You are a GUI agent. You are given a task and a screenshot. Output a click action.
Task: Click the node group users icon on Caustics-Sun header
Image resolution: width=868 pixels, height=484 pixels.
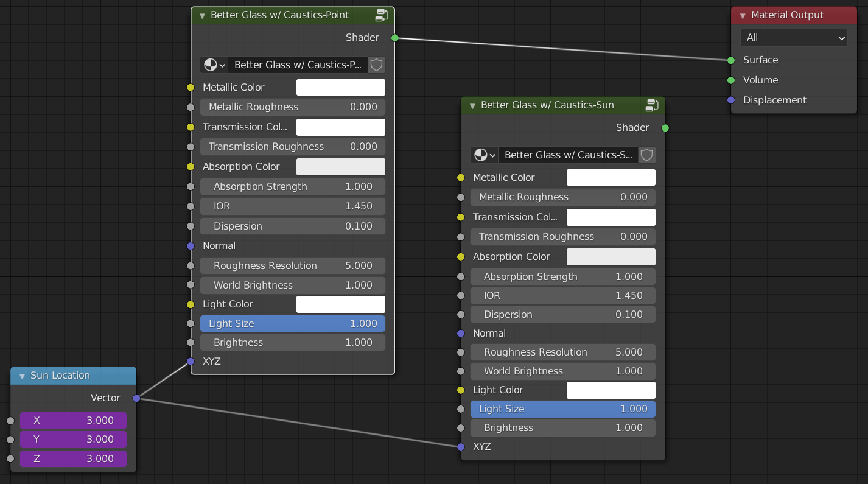[x=652, y=105]
